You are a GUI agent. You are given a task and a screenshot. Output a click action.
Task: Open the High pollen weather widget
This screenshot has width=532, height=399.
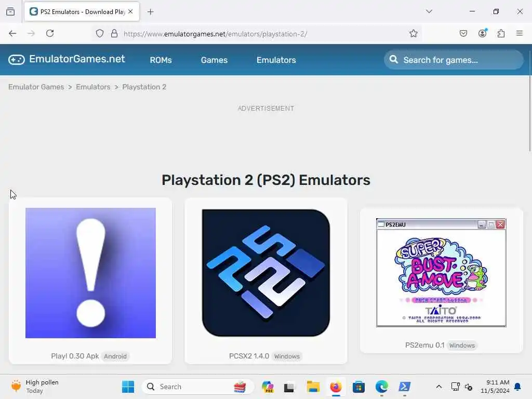pyautogui.click(x=35, y=387)
